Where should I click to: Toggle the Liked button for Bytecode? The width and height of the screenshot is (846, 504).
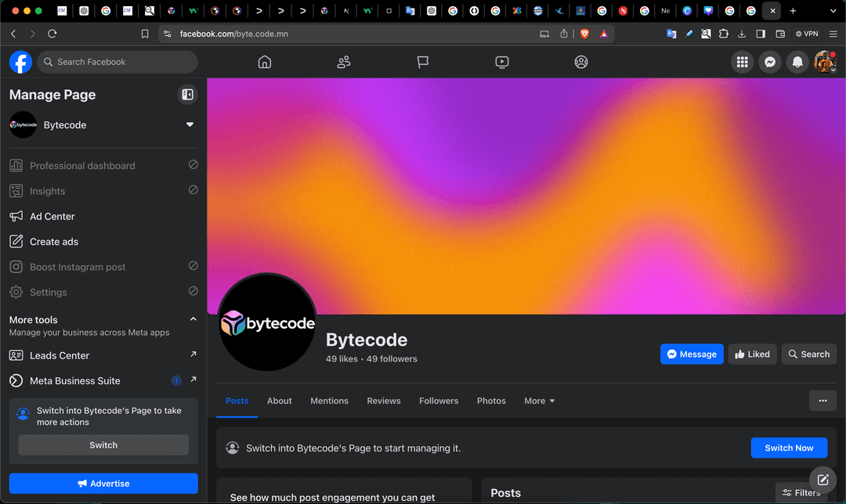tap(752, 355)
